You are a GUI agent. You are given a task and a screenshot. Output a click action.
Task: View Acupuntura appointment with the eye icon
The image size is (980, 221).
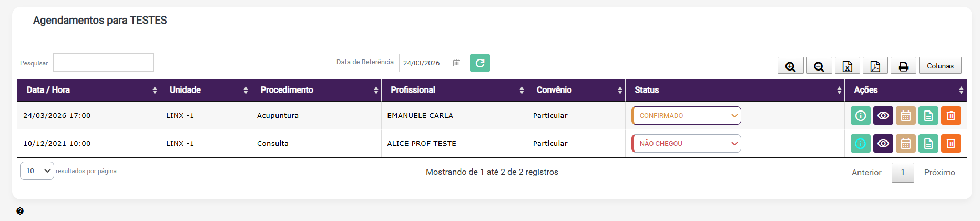point(883,116)
